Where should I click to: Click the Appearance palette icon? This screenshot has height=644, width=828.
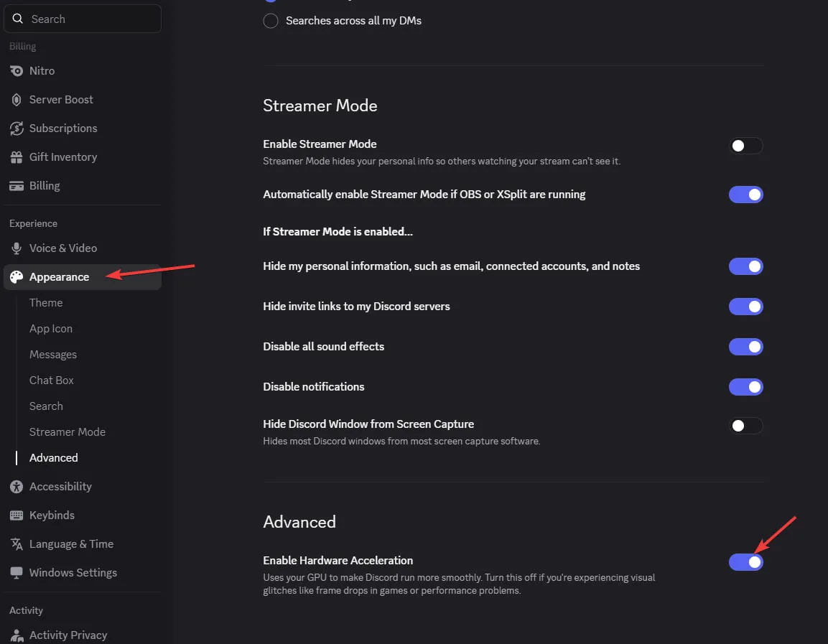click(17, 277)
